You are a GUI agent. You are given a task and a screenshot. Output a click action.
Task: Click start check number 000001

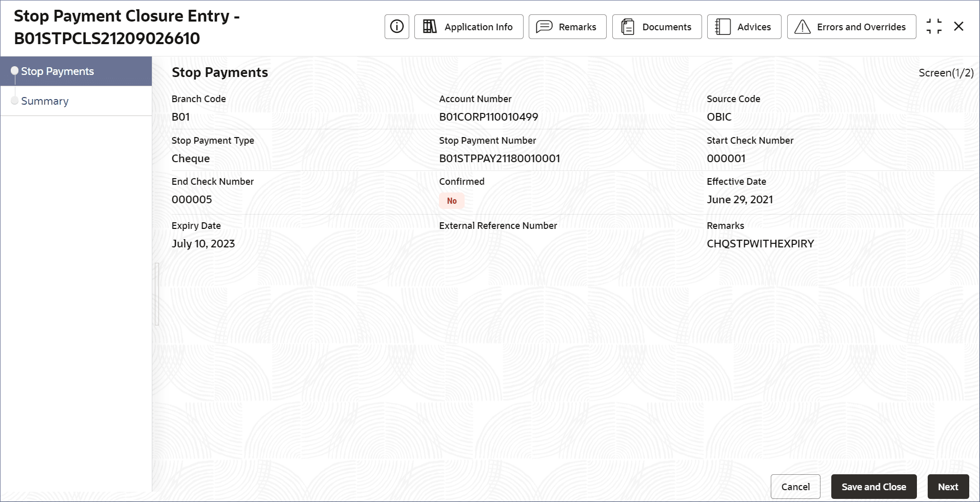click(x=726, y=159)
